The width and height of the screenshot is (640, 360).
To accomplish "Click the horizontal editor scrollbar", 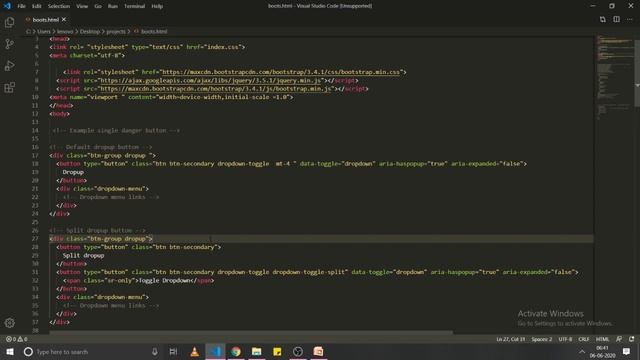I will tap(251, 332).
